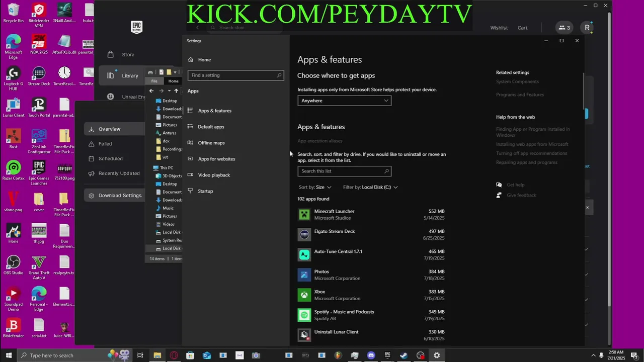Open the Sort by Size dropdown
This screenshot has width=644, height=362.
point(315,187)
